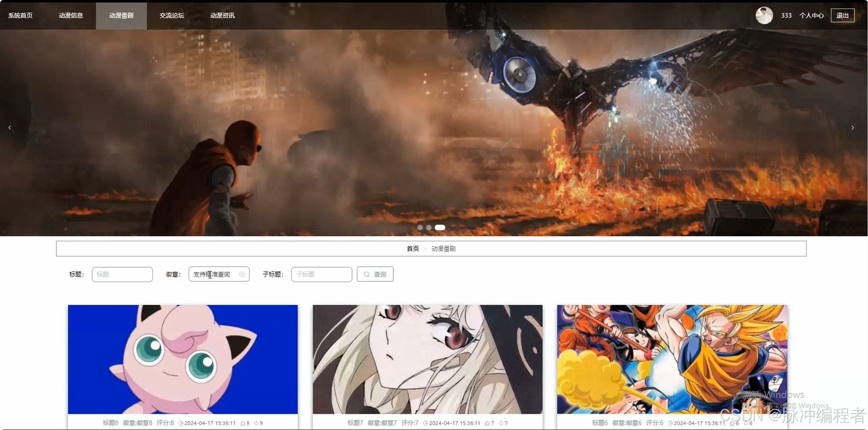Click 评分:8 rating text
The image size is (868, 430).
(165, 423)
